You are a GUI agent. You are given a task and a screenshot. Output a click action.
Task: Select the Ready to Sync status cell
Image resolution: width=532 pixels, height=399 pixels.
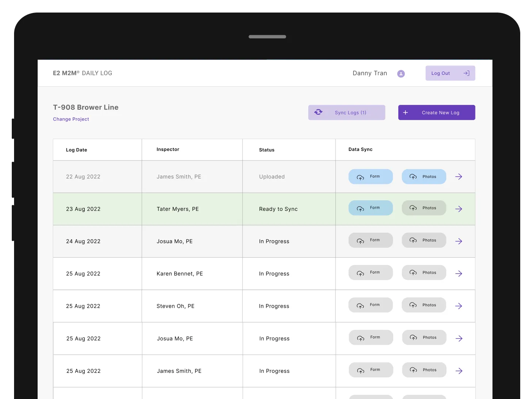coord(278,209)
